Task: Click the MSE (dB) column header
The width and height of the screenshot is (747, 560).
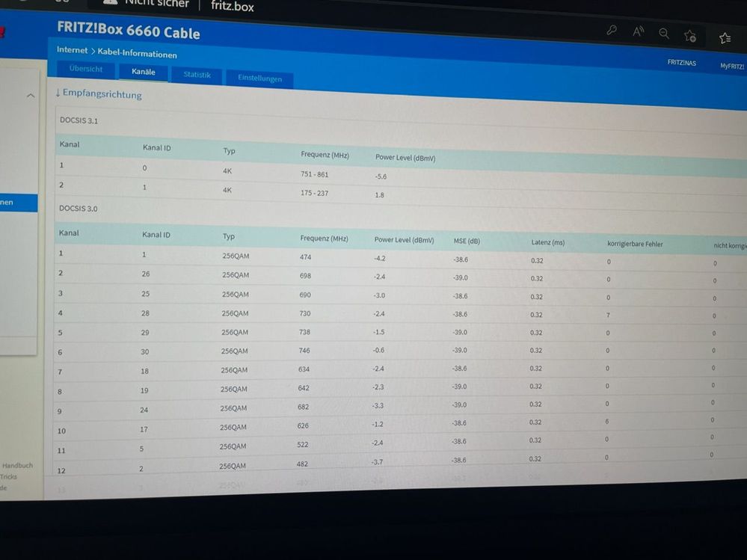Action: click(467, 241)
